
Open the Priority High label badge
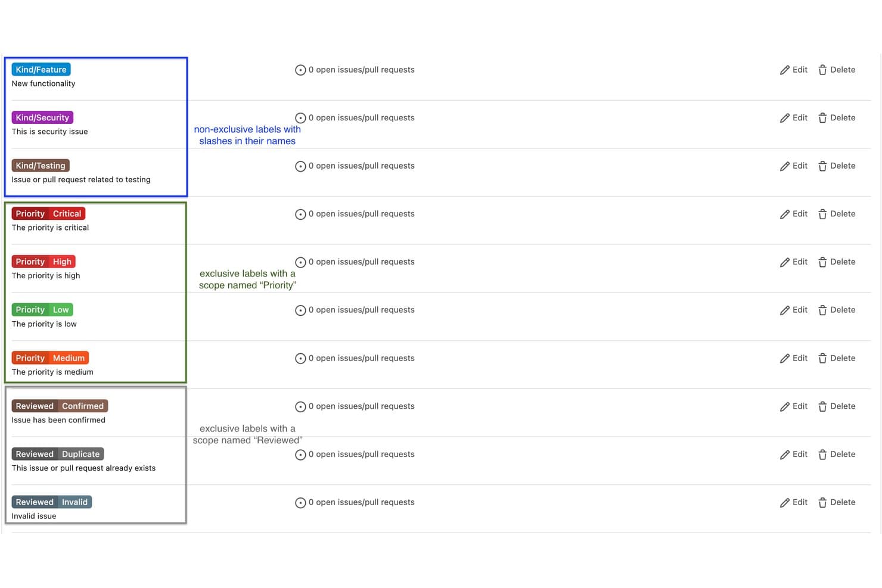pyautogui.click(x=44, y=262)
